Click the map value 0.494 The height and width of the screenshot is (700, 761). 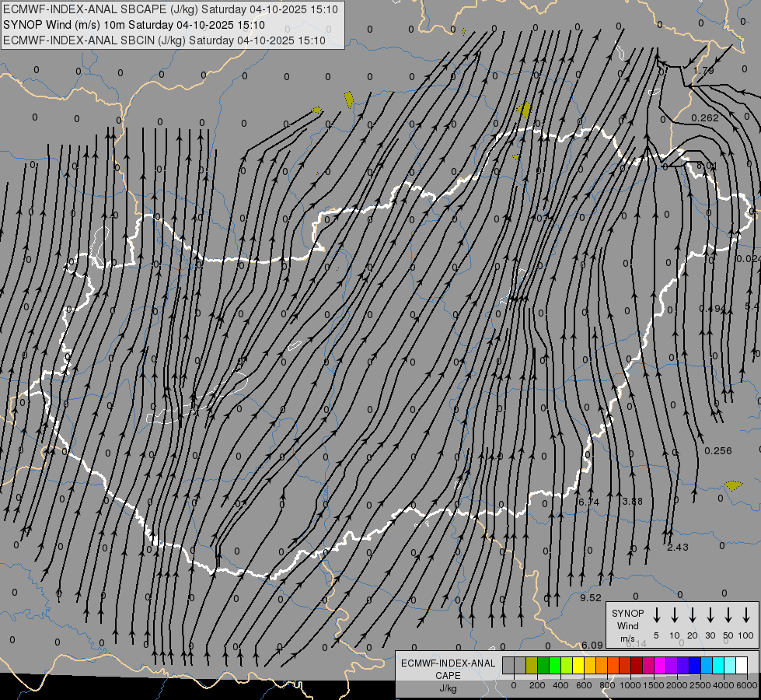pyautogui.click(x=712, y=309)
